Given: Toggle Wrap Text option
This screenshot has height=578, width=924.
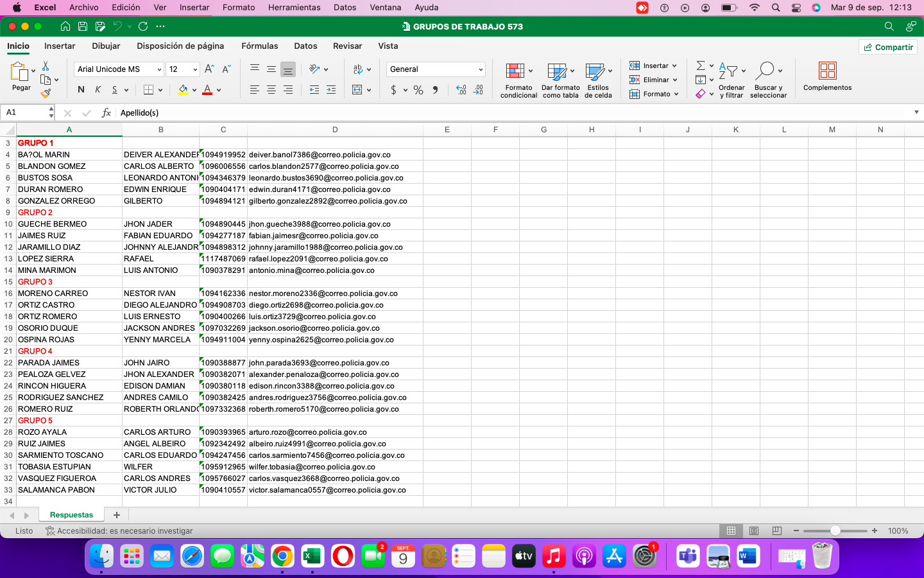Looking at the screenshot, I should (x=357, y=69).
